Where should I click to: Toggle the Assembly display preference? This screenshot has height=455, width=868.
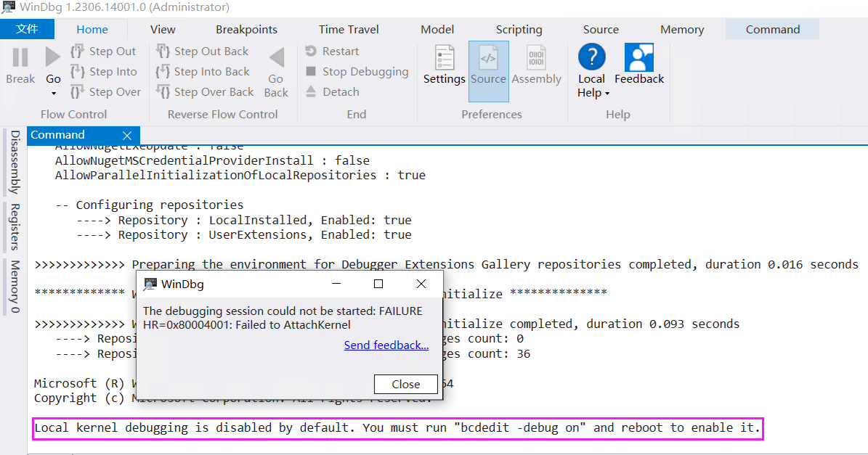[536, 69]
